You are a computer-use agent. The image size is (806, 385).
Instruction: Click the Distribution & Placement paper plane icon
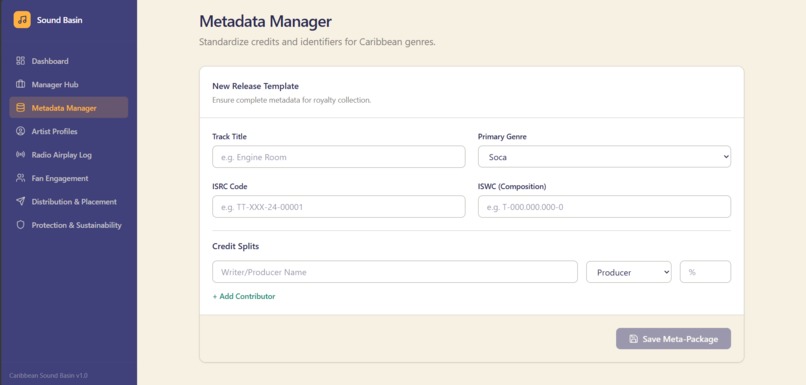21,201
